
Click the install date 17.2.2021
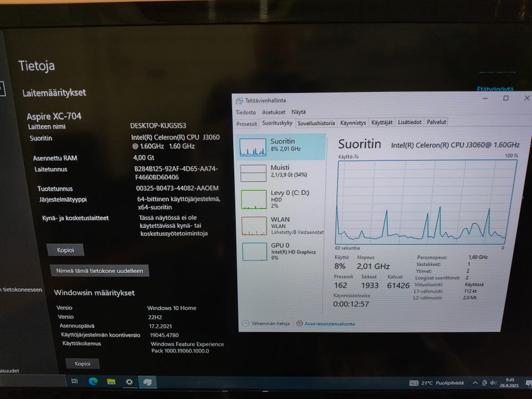click(160, 326)
